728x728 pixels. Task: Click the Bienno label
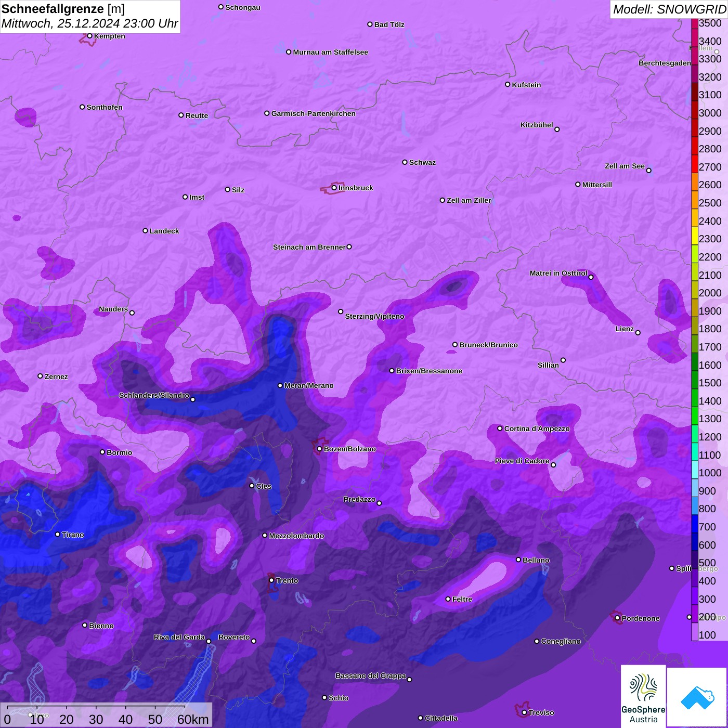tap(101, 626)
